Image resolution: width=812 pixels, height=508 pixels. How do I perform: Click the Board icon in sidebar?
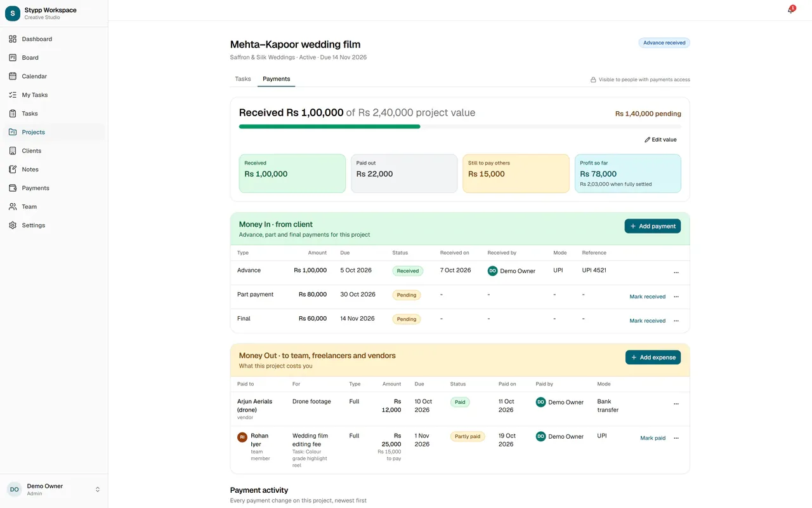(13, 58)
